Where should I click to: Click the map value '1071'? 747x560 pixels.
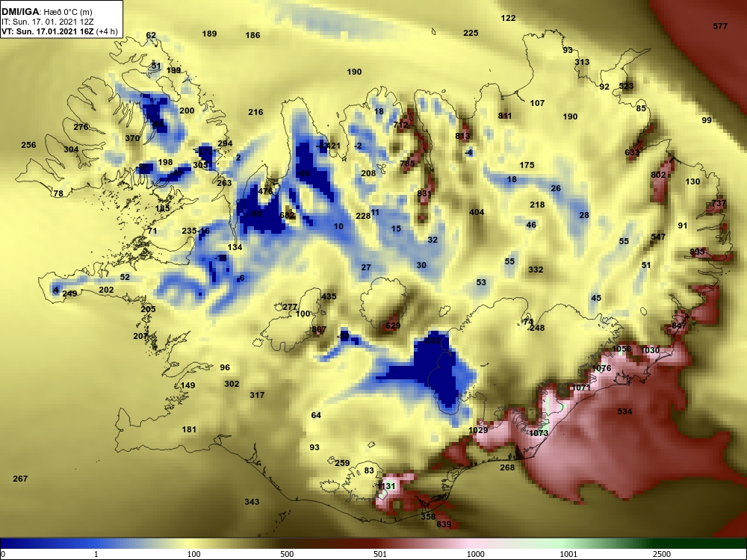581,388
